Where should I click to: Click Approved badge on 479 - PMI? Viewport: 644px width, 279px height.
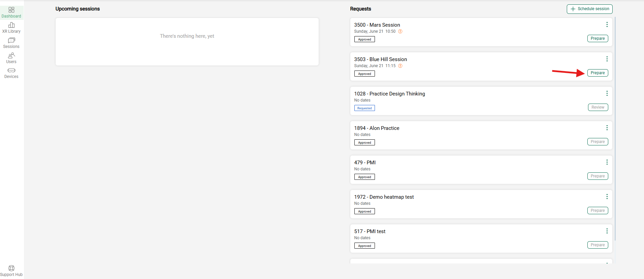pos(364,177)
